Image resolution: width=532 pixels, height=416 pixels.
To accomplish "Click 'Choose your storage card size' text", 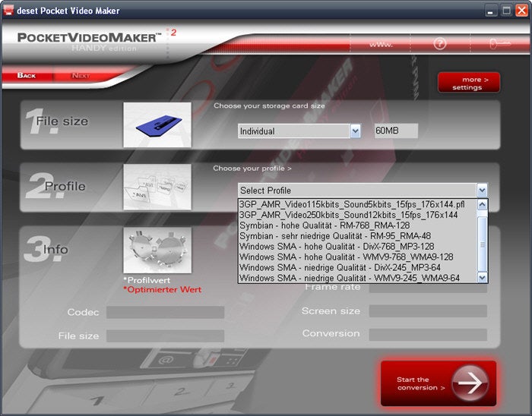I will point(269,106).
